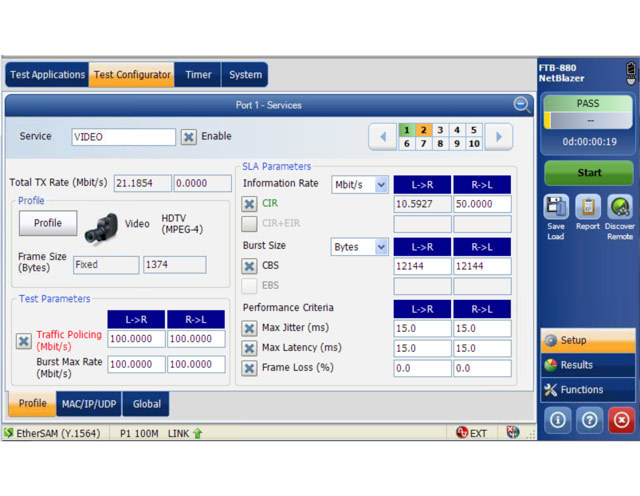640x496 pixels.
Task: Open the MAC/IP/UDP tab
Action: coord(88,404)
